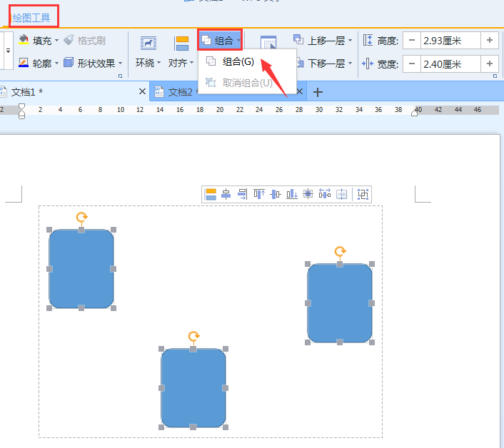Click top-center resize handle of leftmost rectangle
This screenshot has height=448, width=504.
click(x=81, y=230)
